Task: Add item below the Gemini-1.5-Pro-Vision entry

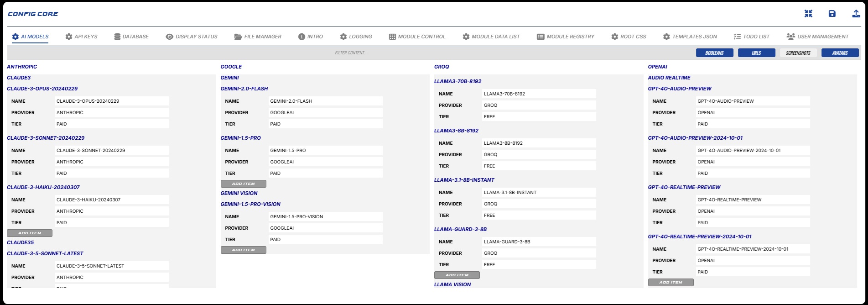Action: 243,250
